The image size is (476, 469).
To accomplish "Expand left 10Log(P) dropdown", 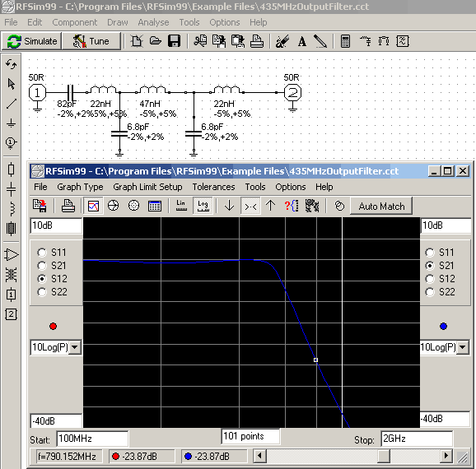I will 75,347.
